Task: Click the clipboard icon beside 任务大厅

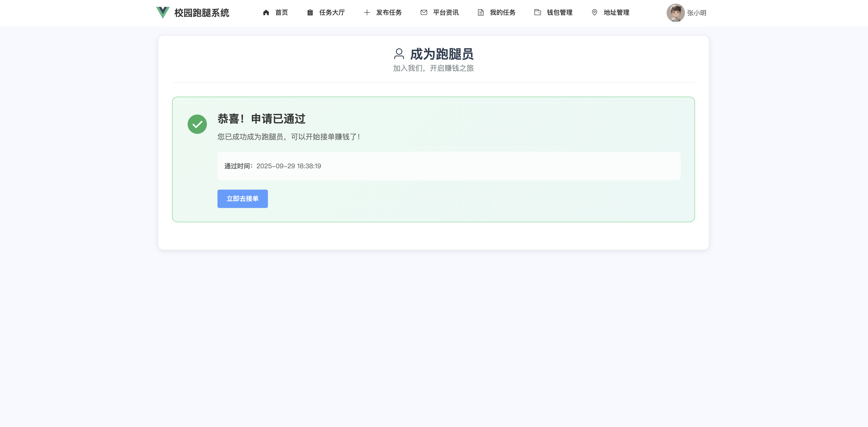Action: click(x=310, y=12)
